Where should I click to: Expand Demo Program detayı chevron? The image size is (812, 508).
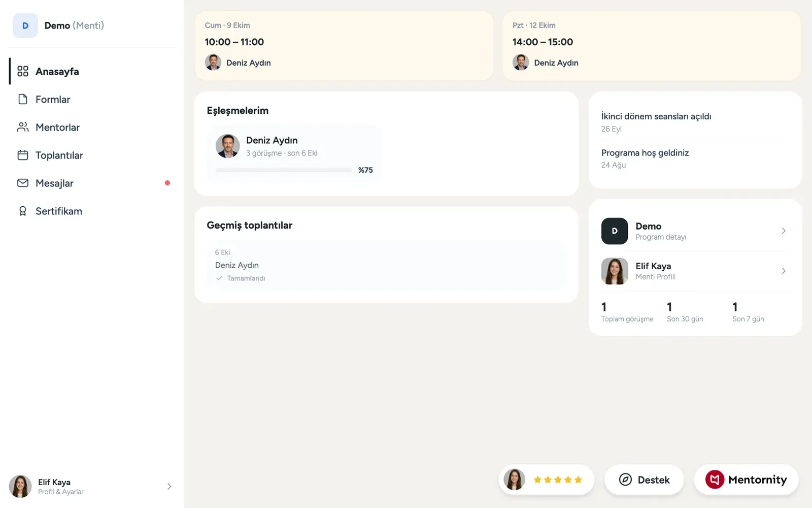point(784,231)
